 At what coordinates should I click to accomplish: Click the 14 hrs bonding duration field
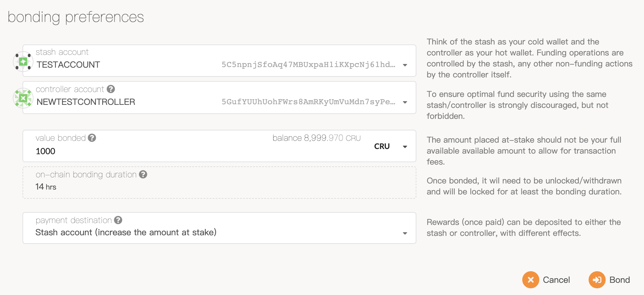pyautogui.click(x=46, y=187)
